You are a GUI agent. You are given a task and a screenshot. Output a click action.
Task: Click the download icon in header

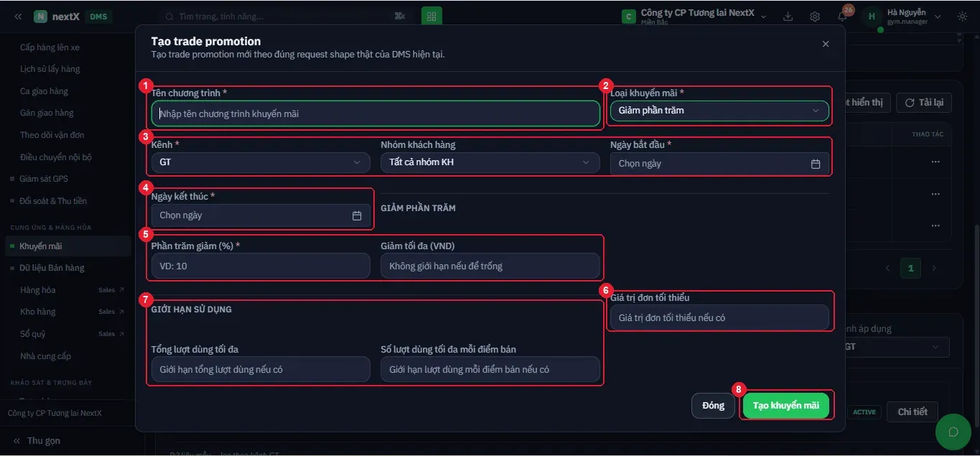(x=788, y=17)
